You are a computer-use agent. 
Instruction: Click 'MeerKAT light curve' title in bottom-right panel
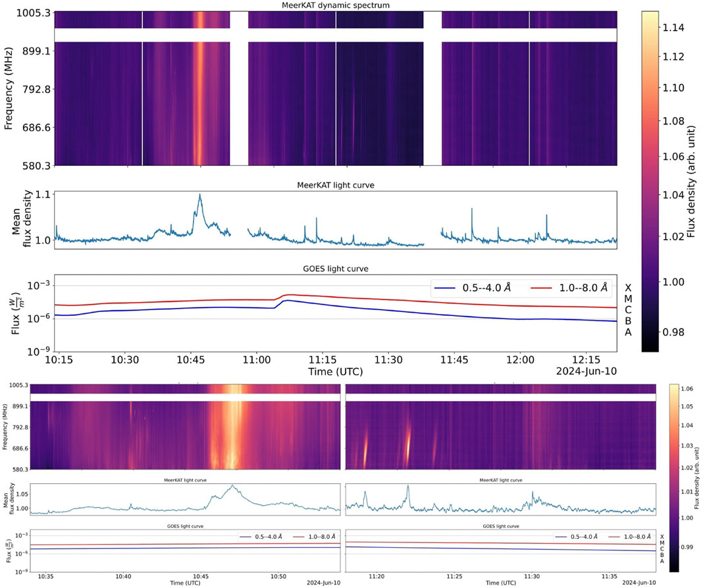point(500,481)
